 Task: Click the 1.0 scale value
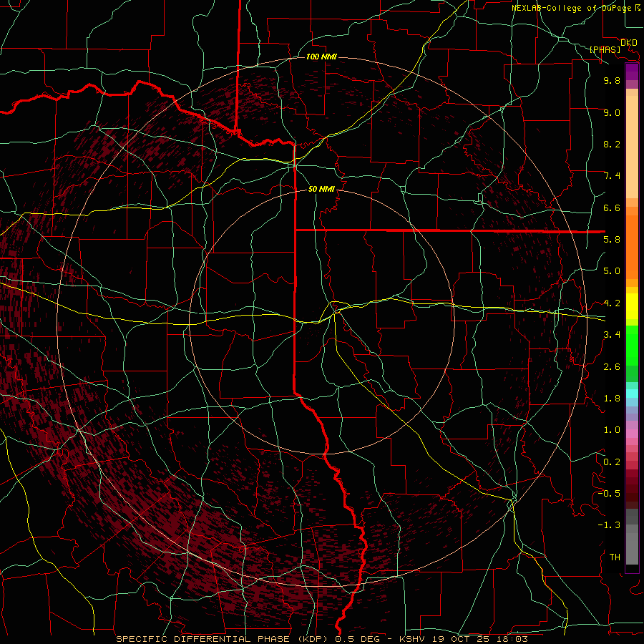612,430
